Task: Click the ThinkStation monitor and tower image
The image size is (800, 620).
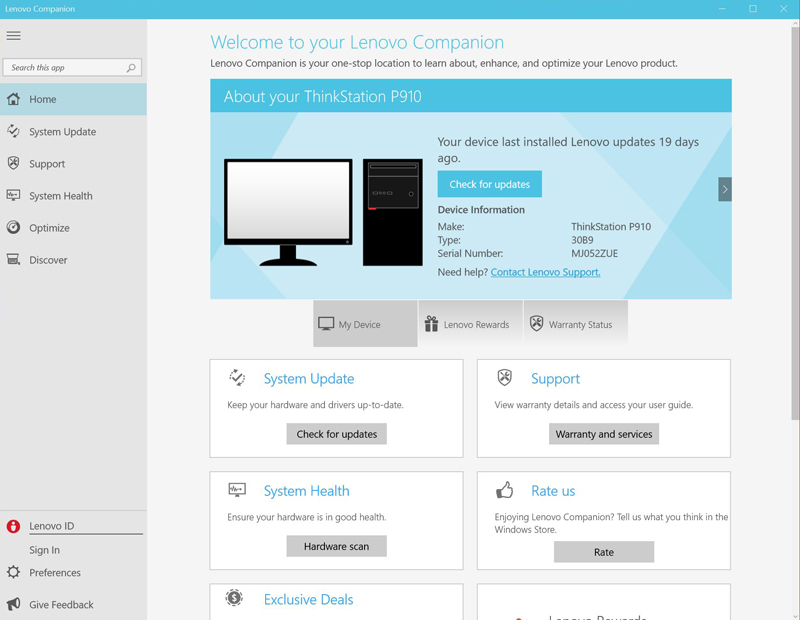Action: (x=323, y=212)
